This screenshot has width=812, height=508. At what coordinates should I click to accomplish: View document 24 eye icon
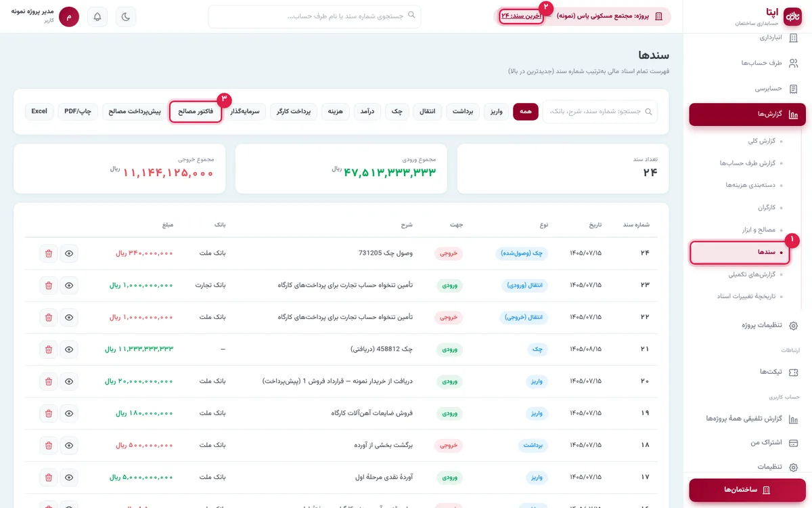point(69,253)
